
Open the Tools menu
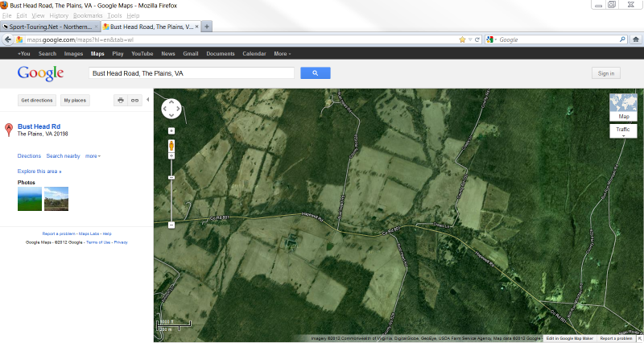tap(114, 15)
